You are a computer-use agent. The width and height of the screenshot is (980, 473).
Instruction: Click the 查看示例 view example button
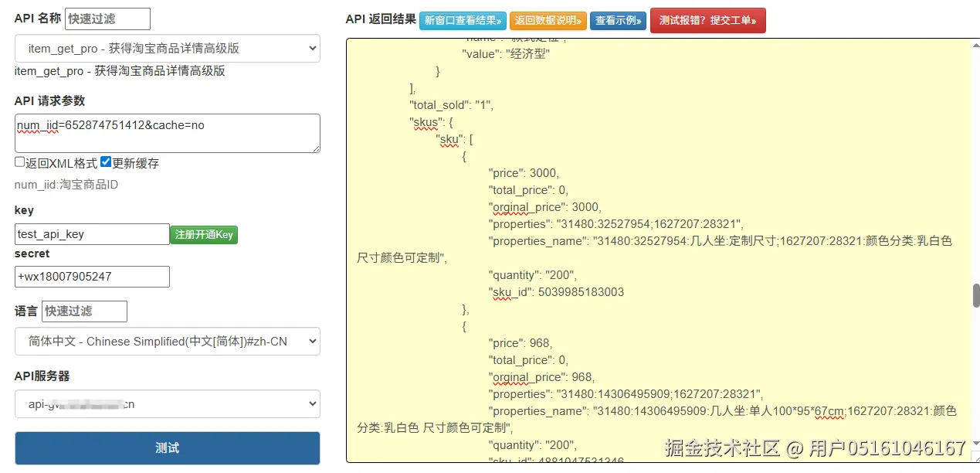pos(618,21)
